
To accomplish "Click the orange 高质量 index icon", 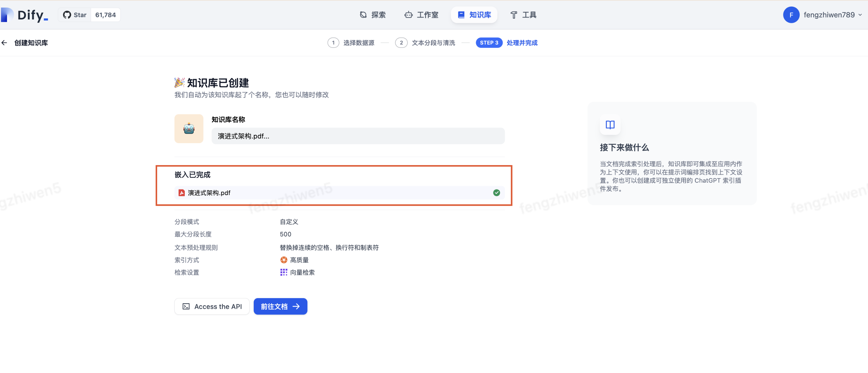I will (284, 260).
